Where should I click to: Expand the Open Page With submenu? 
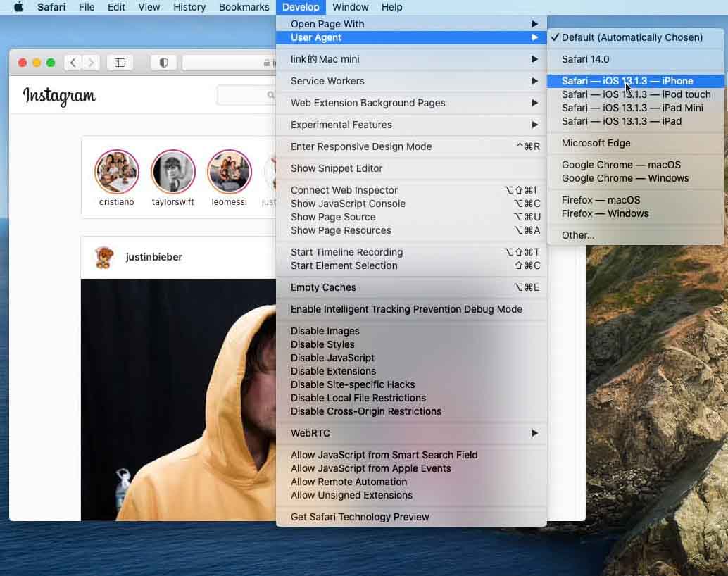click(411, 24)
